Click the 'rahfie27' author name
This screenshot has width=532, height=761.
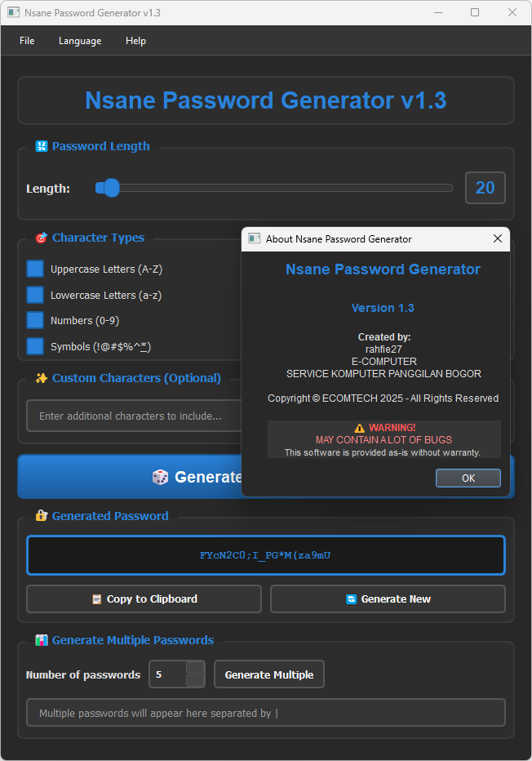[x=383, y=349]
